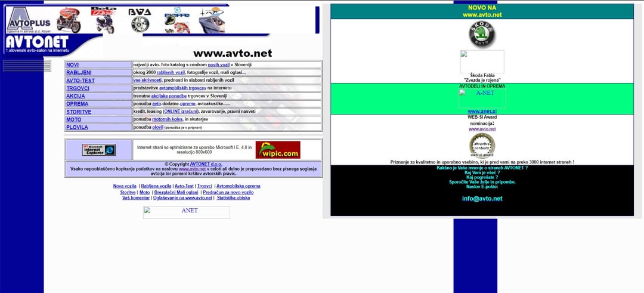This screenshot has height=293, width=644.
Task: Click the A-NET broken image placeholder
Action: (x=482, y=98)
